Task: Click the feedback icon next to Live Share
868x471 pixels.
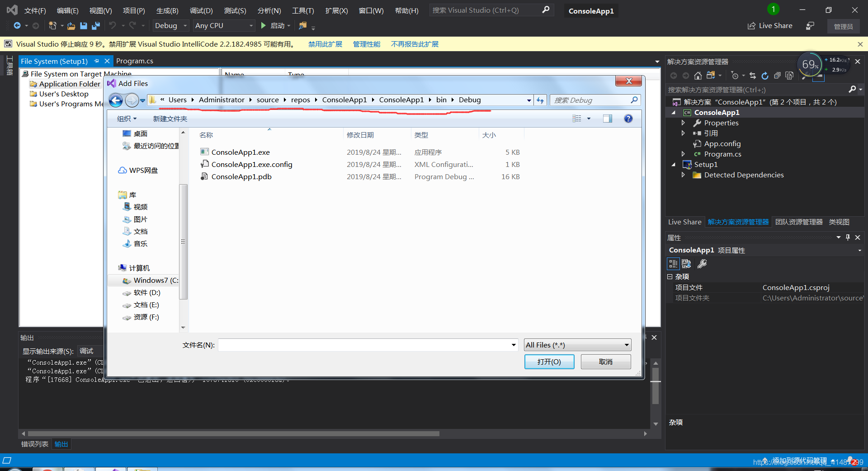Action: [x=810, y=26]
